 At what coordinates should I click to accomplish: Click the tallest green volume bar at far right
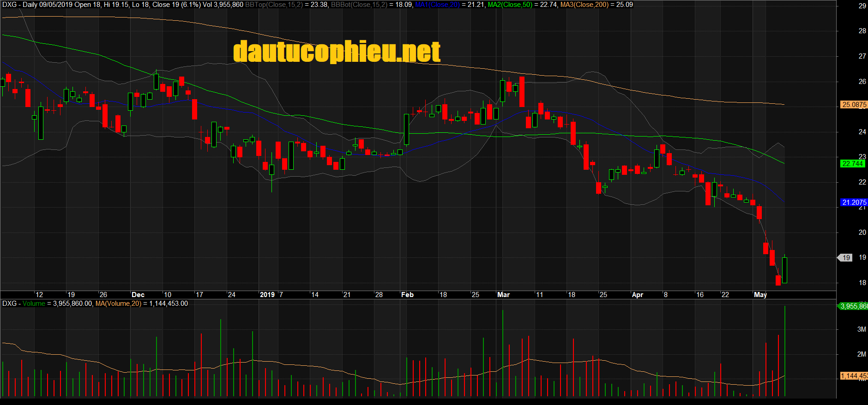pos(785,351)
